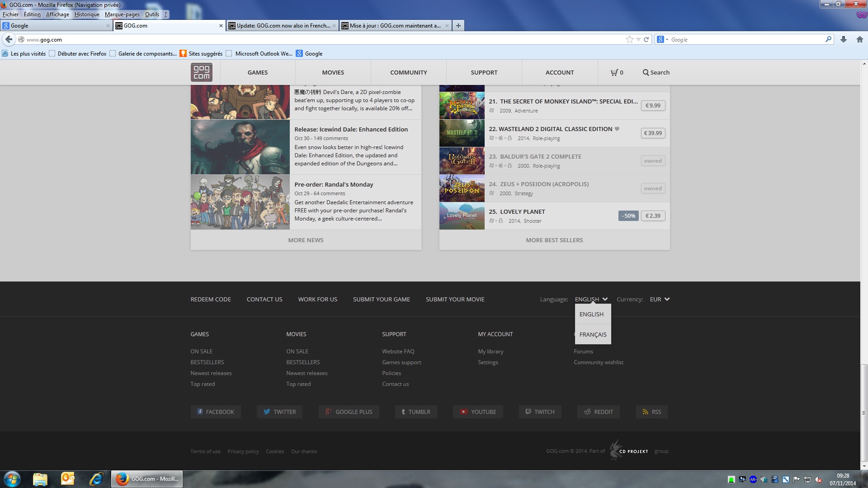Image resolution: width=868 pixels, height=488 pixels.
Task: Open the Privacy policy link
Action: point(243,451)
